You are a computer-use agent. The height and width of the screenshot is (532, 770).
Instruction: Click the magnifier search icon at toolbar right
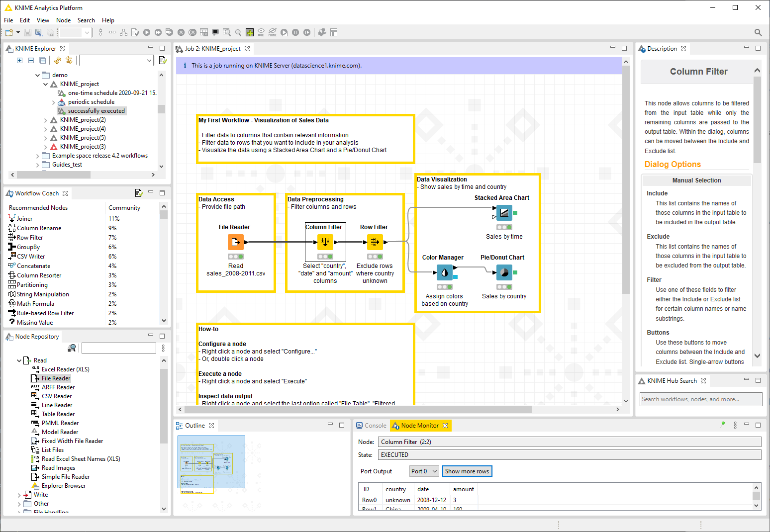(758, 32)
